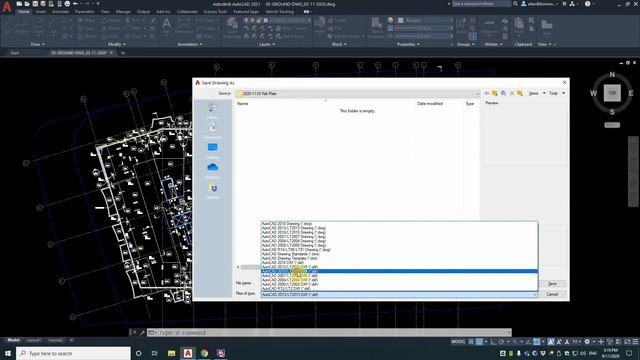
Task: Click the Windows taskbar search box
Action: pos(73,353)
